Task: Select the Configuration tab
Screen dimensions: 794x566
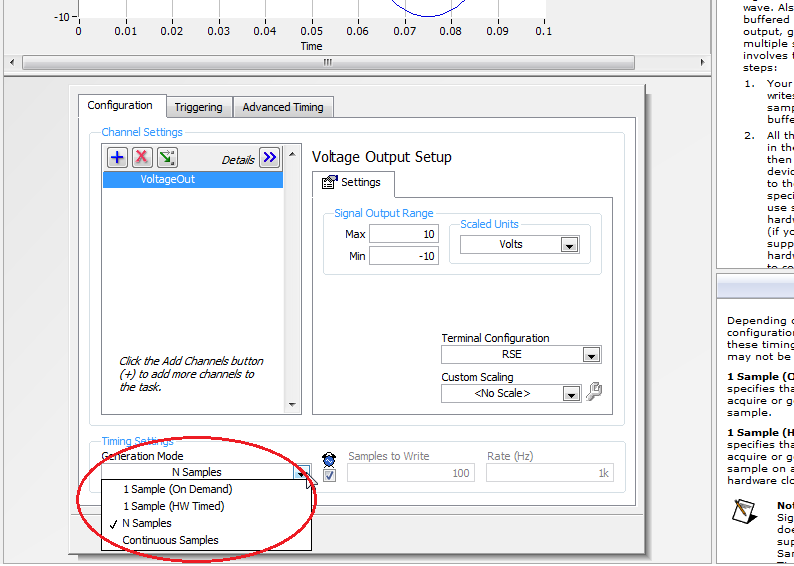Action: (x=120, y=106)
